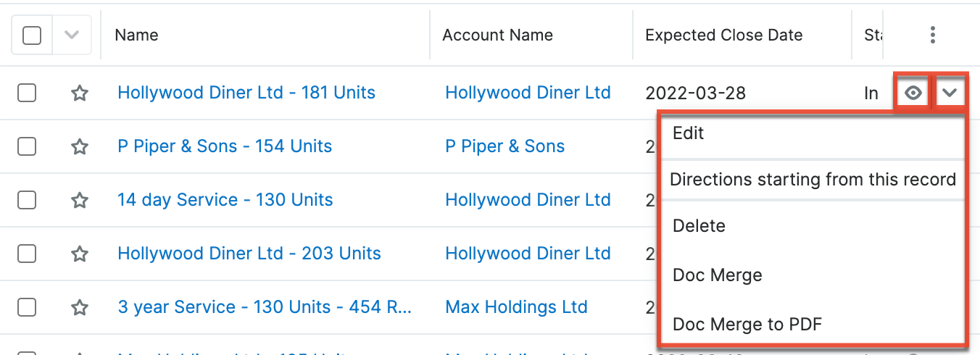Choose Edit from the row actions menu
The width and height of the screenshot is (980, 355).
[x=689, y=133]
